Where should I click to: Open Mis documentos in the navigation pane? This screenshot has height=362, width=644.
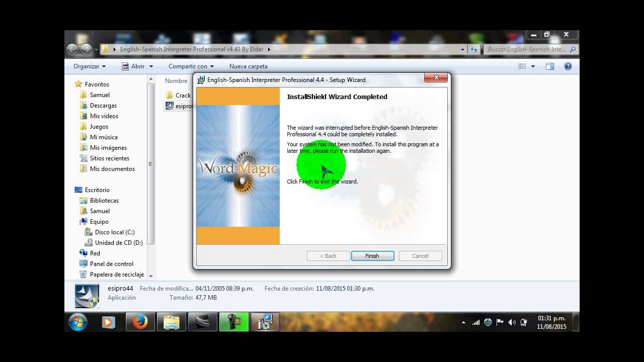112,169
